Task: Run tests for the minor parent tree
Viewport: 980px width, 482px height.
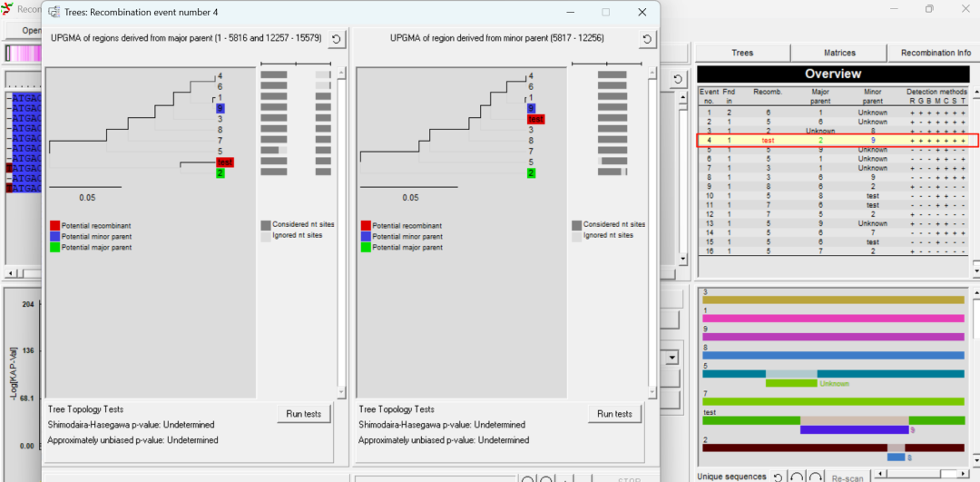Action: click(614, 414)
